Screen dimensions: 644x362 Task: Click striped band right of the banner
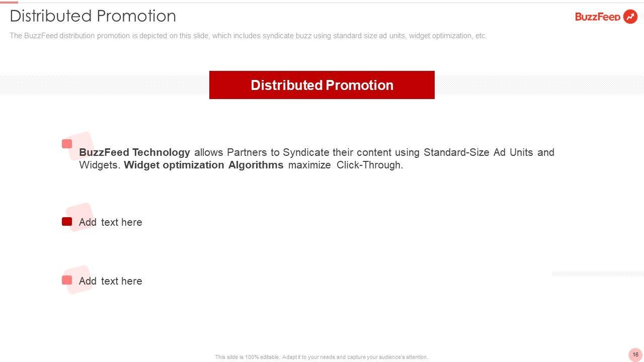tap(538, 85)
